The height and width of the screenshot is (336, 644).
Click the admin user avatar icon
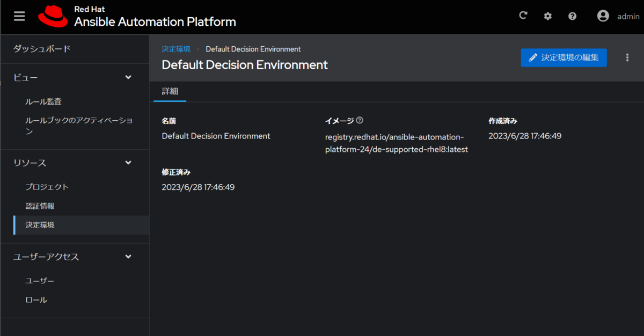click(602, 16)
